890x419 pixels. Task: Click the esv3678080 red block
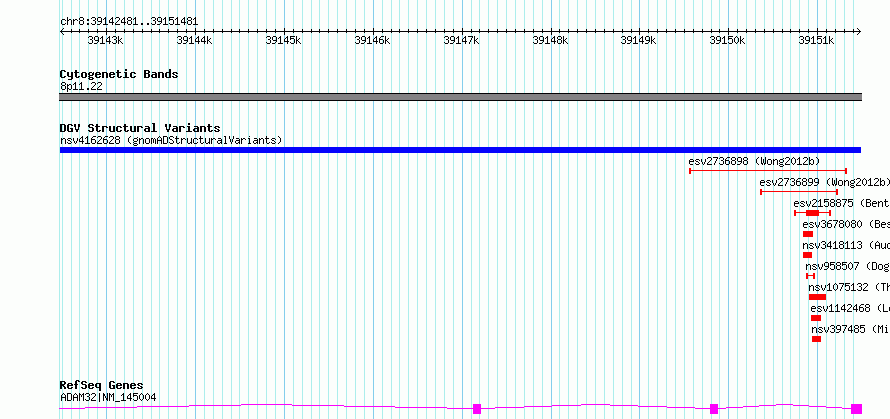click(808, 234)
